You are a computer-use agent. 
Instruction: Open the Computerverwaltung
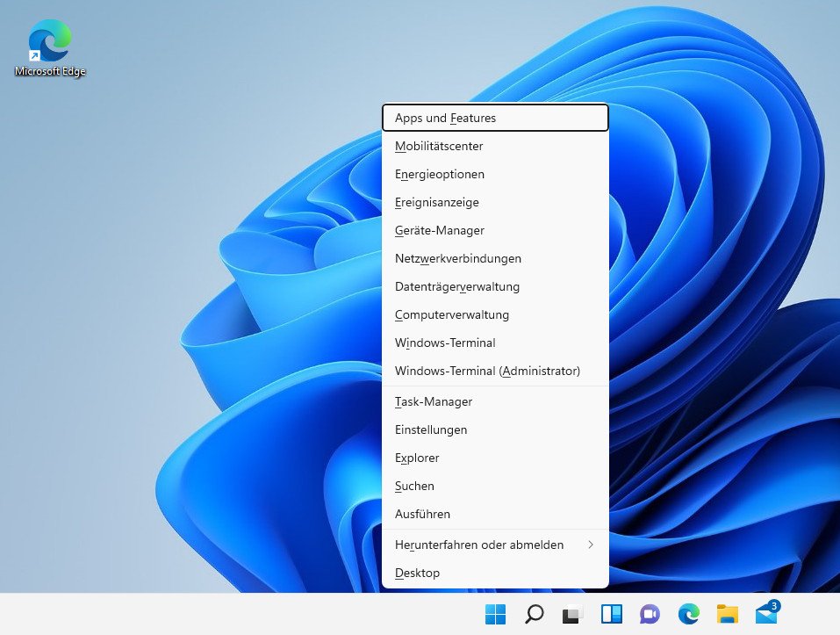(x=452, y=314)
